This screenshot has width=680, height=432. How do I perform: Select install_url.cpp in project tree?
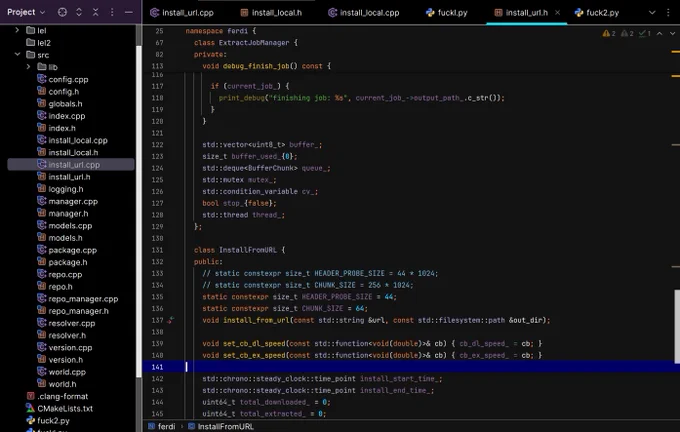pyautogui.click(x=71, y=164)
